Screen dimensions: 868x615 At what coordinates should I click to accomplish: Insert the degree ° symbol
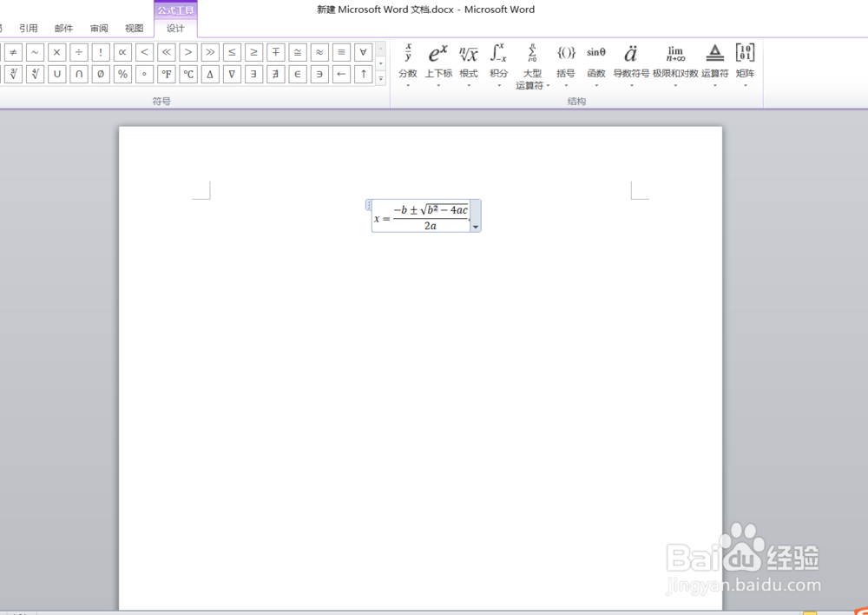[x=144, y=74]
